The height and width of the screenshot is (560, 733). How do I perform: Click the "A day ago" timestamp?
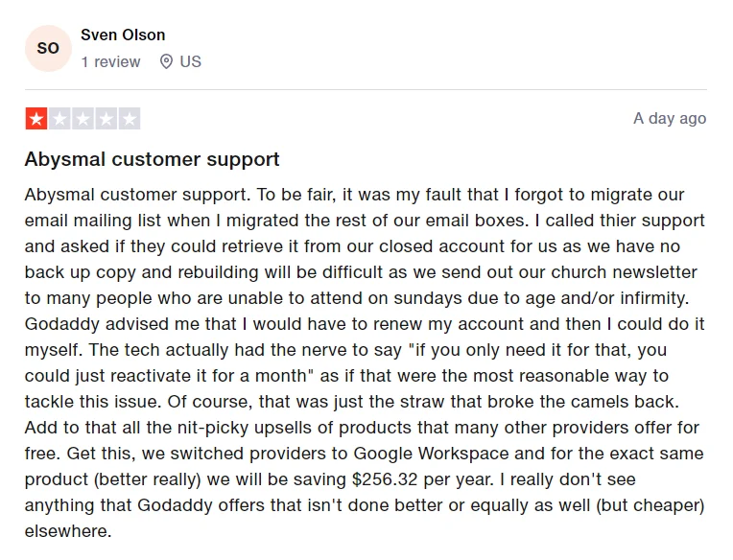pyautogui.click(x=670, y=119)
